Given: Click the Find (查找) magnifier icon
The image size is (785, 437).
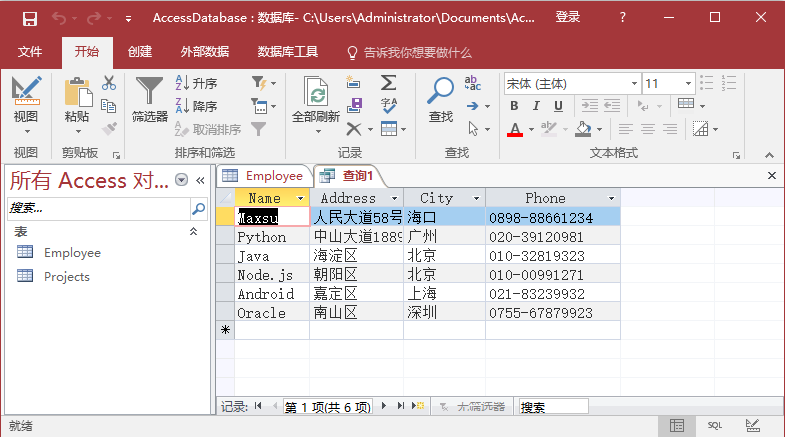Looking at the screenshot, I should (440, 92).
